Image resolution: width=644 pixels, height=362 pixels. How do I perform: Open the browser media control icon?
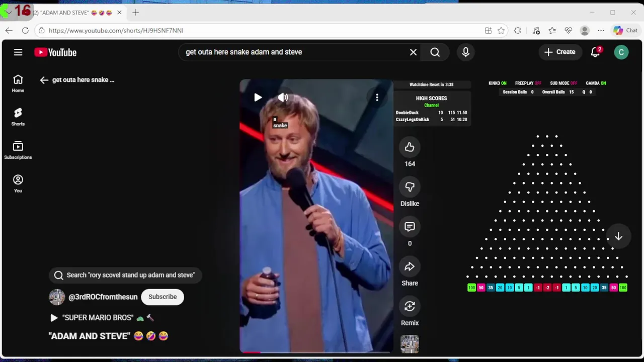click(536, 31)
